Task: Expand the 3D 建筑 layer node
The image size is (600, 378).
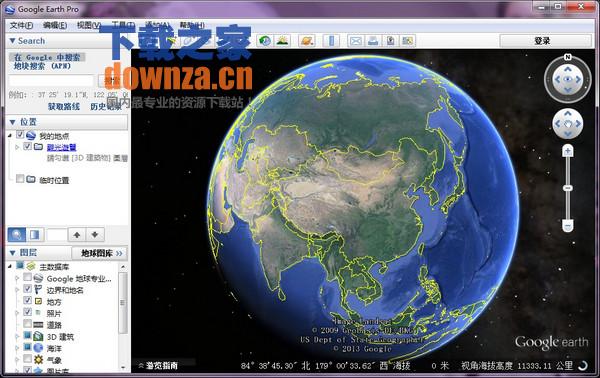Action: pos(17,337)
